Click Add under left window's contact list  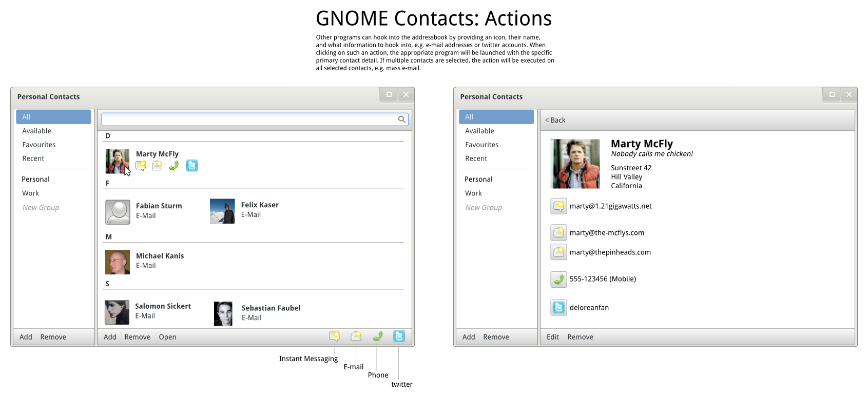pyautogui.click(x=110, y=337)
